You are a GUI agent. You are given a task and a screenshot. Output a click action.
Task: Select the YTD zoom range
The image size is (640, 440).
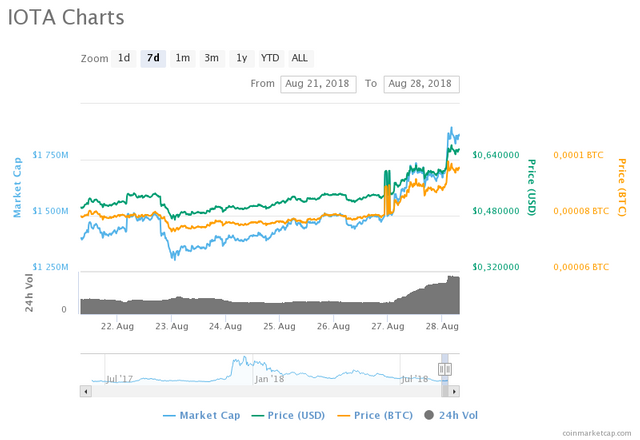270,58
